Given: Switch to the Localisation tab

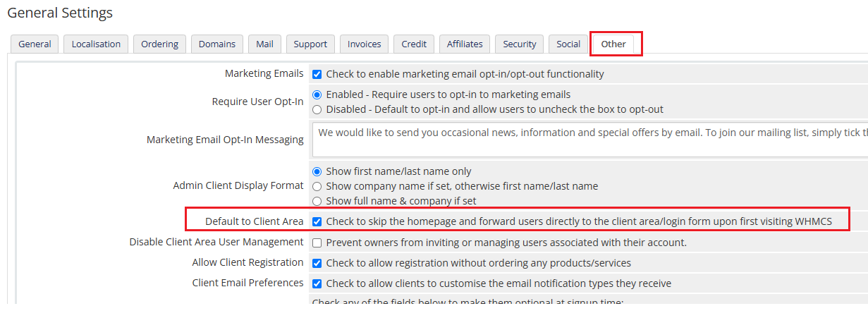Looking at the screenshot, I should pyautogui.click(x=96, y=44).
